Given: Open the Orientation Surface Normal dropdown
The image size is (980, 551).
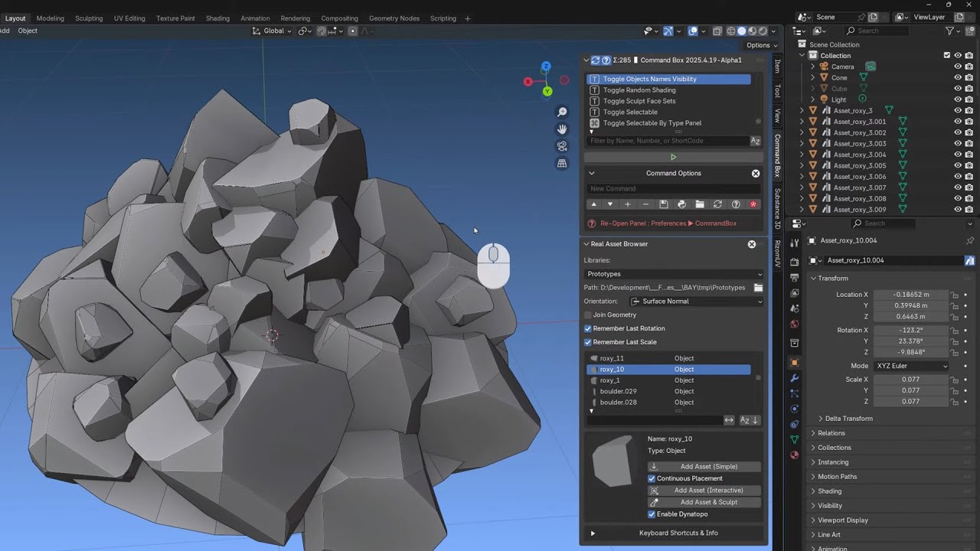Looking at the screenshot, I should click(x=697, y=301).
